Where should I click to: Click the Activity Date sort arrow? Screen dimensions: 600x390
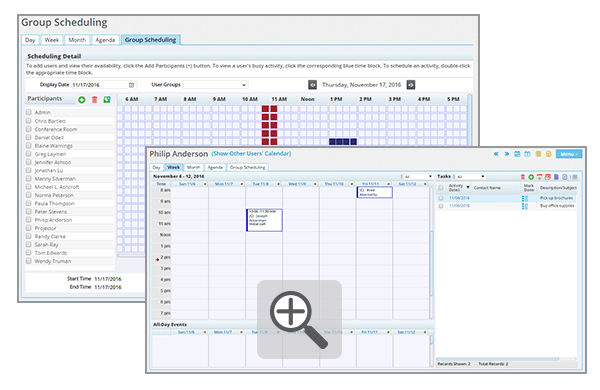[x=468, y=187]
